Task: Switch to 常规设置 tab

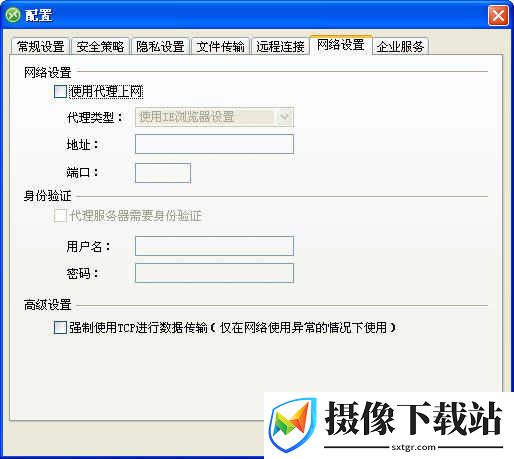Action: (41, 46)
